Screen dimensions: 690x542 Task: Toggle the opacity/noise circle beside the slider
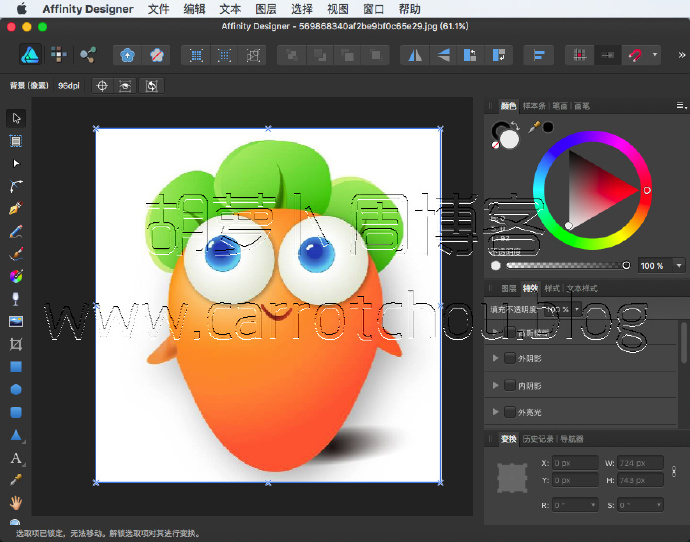click(x=496, y=265)
